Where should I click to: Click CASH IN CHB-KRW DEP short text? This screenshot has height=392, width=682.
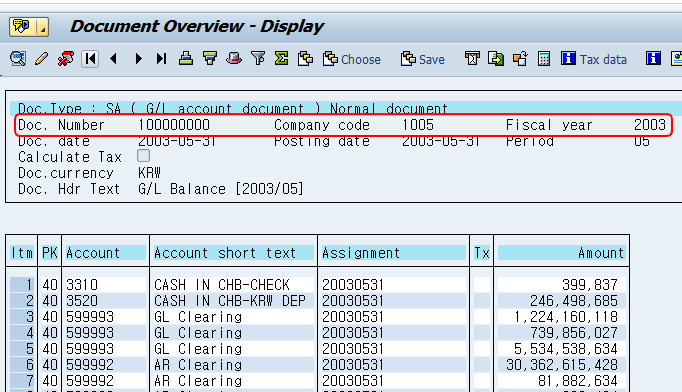[x=230, y=301]
